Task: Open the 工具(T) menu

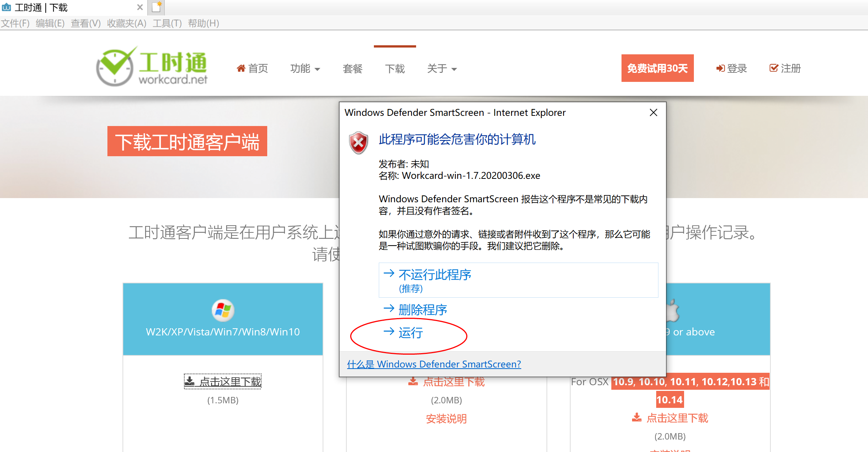Action: pos(167,23)
